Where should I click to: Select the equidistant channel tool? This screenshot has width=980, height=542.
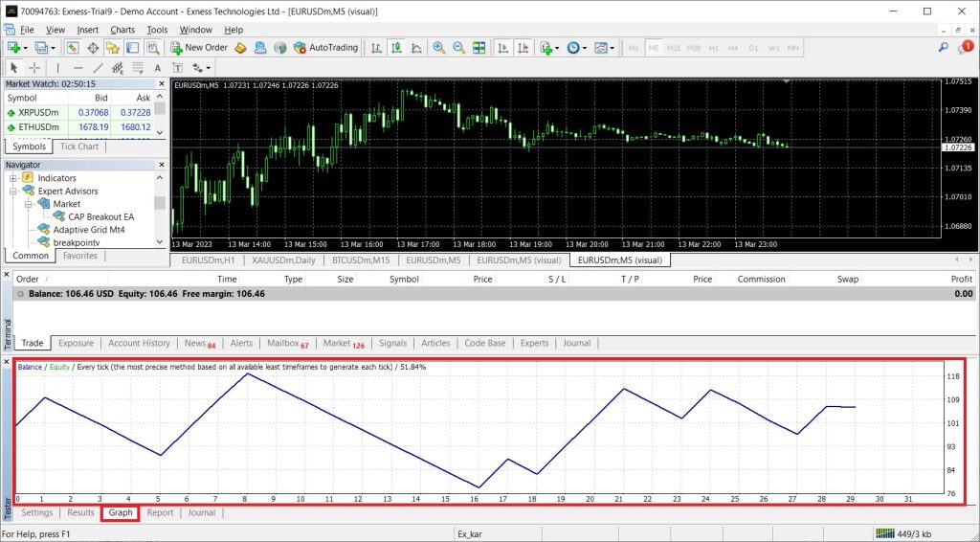click(x=118, y=68)
